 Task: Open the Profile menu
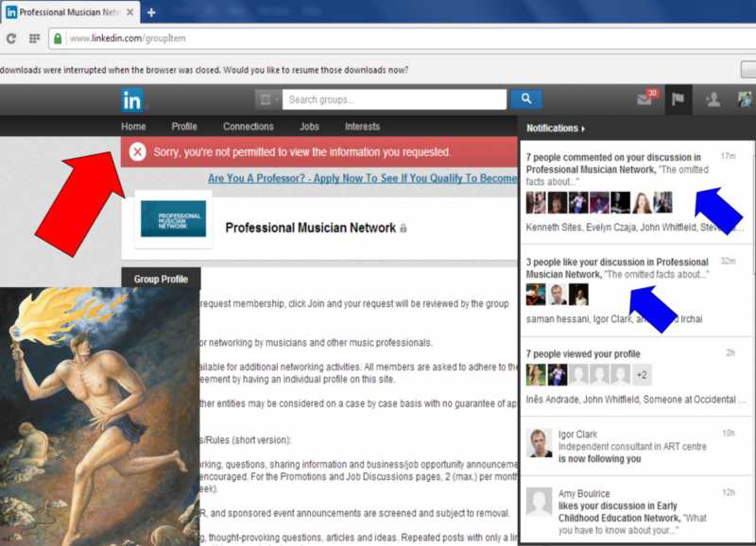(x=184, y=127)
